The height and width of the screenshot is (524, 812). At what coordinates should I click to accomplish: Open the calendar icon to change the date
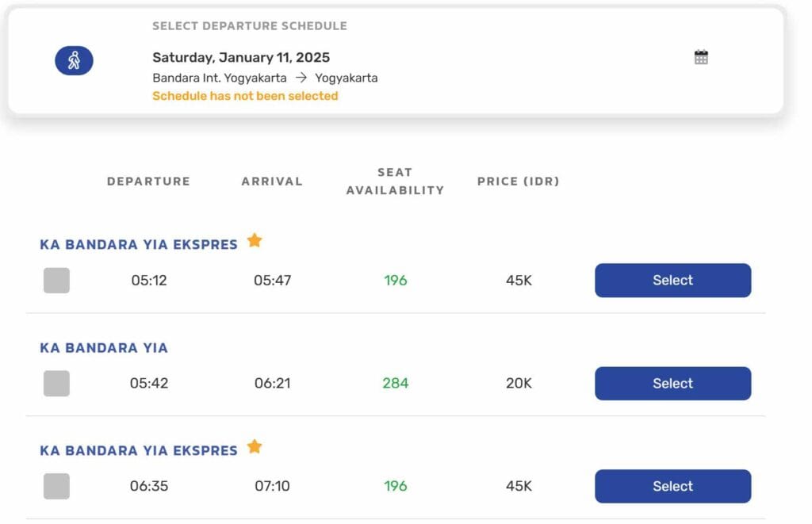click(x=700, y=57)
